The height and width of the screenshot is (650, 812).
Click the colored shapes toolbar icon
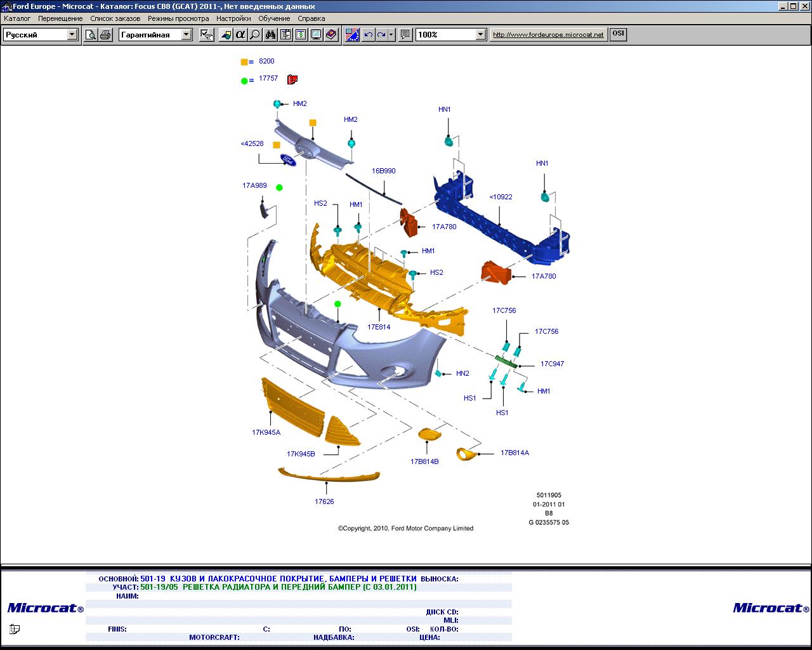click(x=225, y=35)
